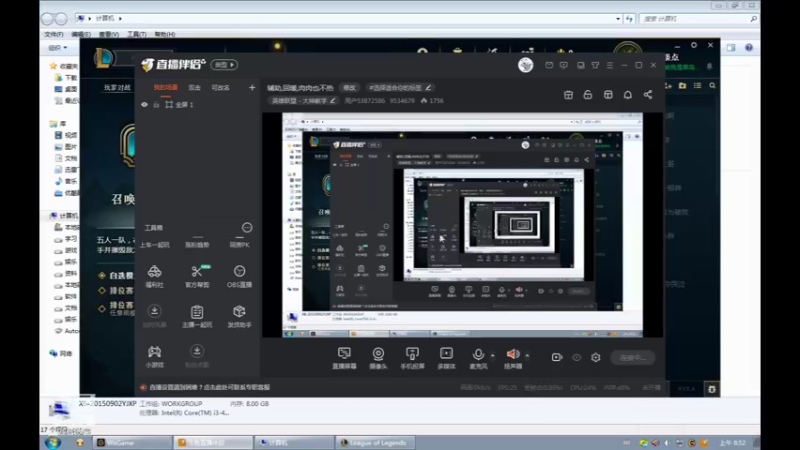800x450 pixels.
Task: Click the gift box icon above preview
Action: coord(568,95)
